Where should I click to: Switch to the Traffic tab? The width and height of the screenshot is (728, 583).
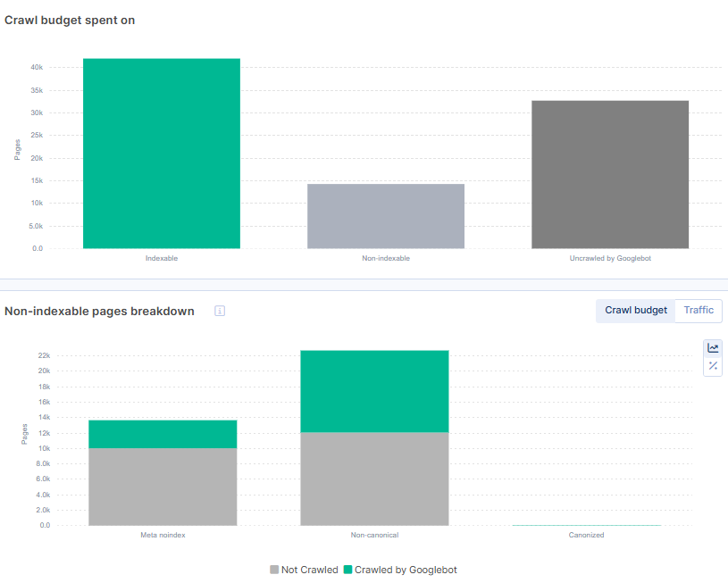[x=699, y=311]
